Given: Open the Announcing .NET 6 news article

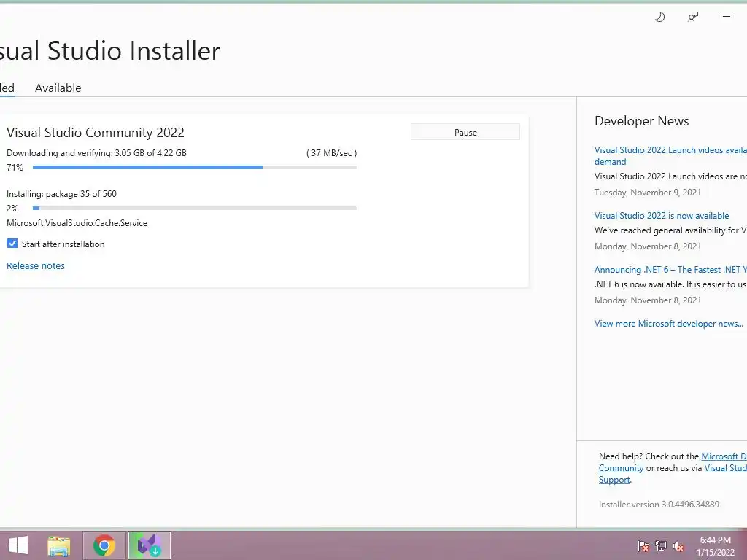Looking at the screenshot, I should 670,270.
